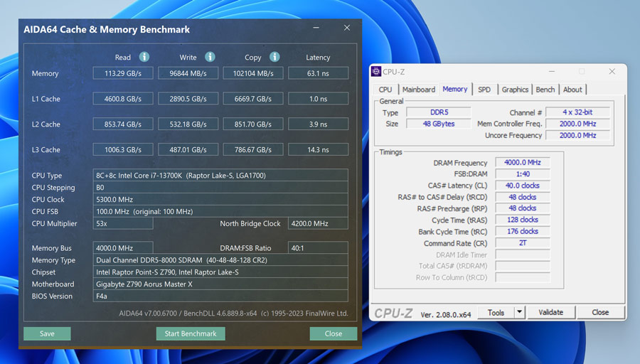Switch to the CPU tab in CPU-Z
This screenshot has width=640, height=364.
point(385,90)
